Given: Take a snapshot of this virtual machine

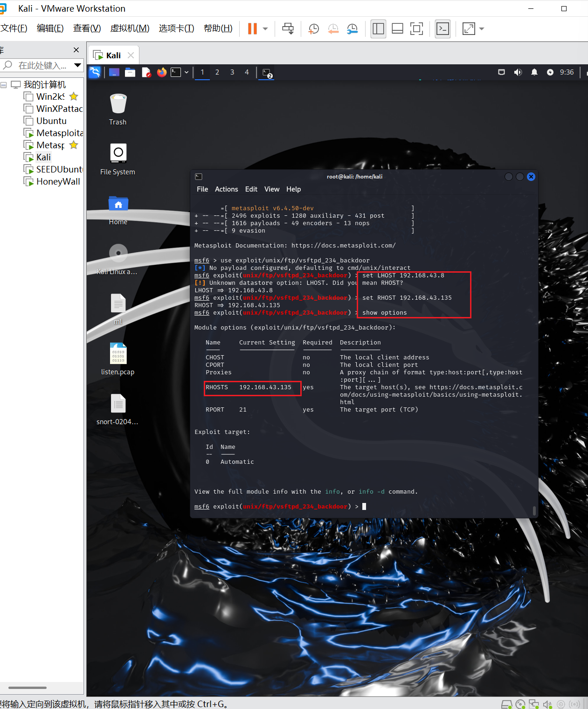Looking at the screenshot, I should point(314,29).
